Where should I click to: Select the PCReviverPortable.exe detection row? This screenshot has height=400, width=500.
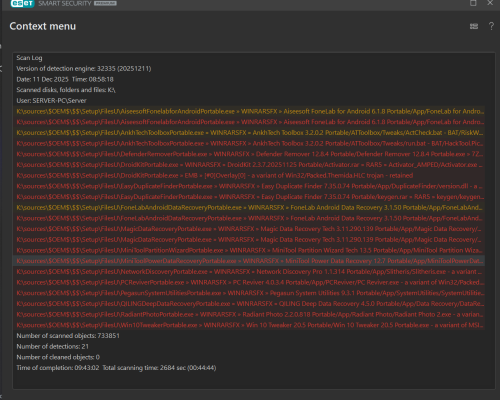[250, 282]
